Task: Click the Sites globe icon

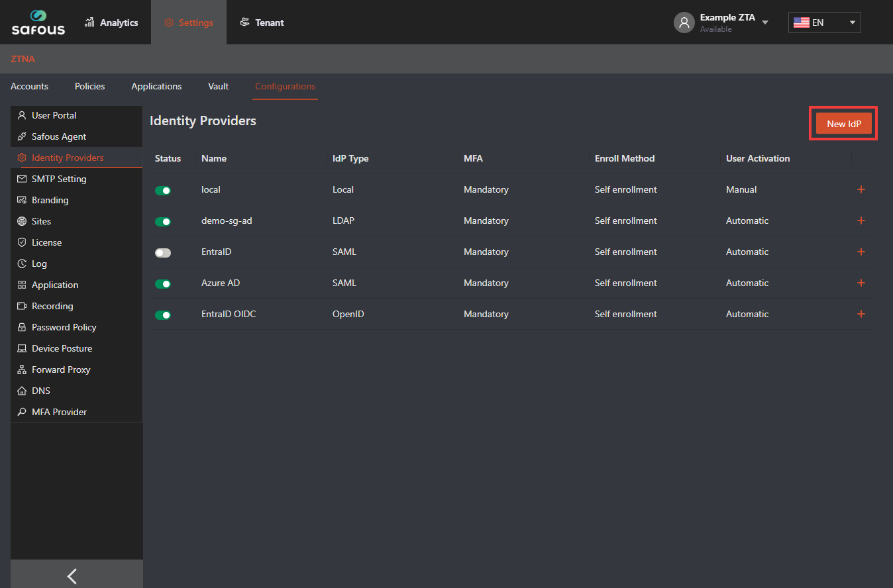Action: pos(22,221)
